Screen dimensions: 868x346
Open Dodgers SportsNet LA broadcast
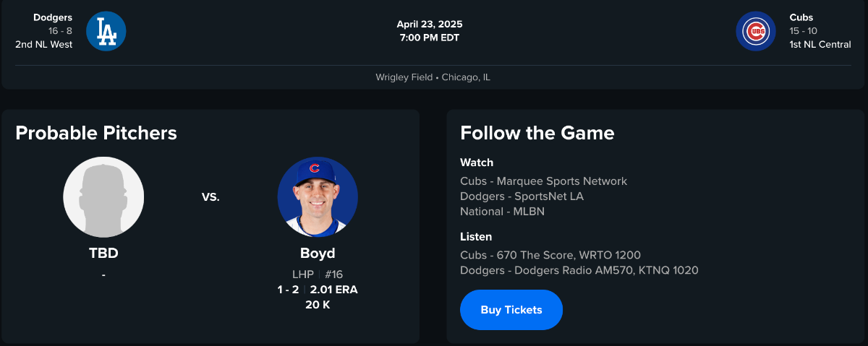coord(522,196)
